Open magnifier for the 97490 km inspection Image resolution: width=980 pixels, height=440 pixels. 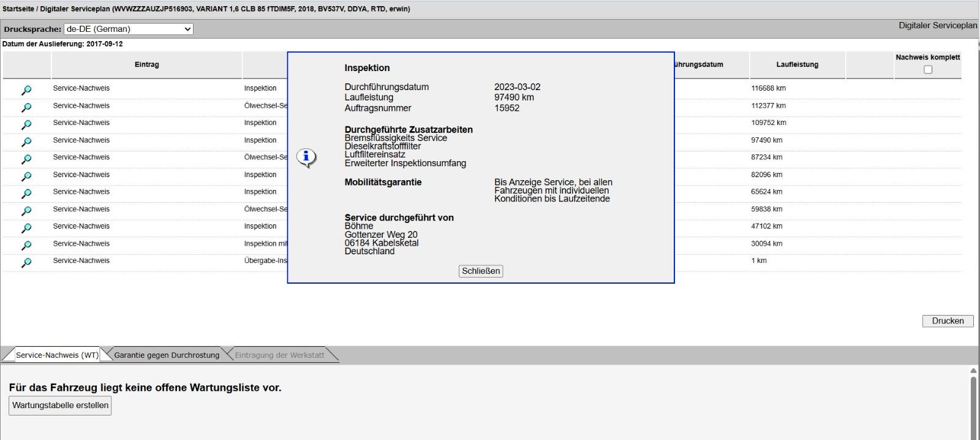pyautogui.click(x=26, y=142)
